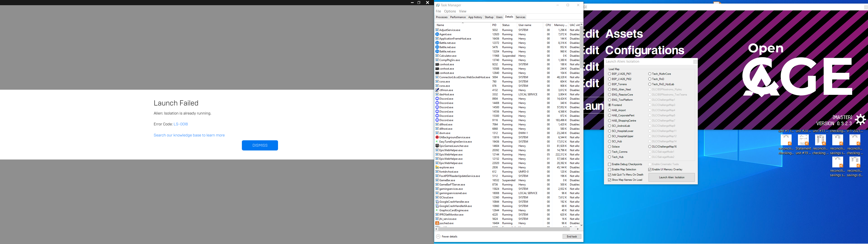Sort processes by Name column header
The width and height of the screenshot is (868, 244).
click(x=440, y=25)
